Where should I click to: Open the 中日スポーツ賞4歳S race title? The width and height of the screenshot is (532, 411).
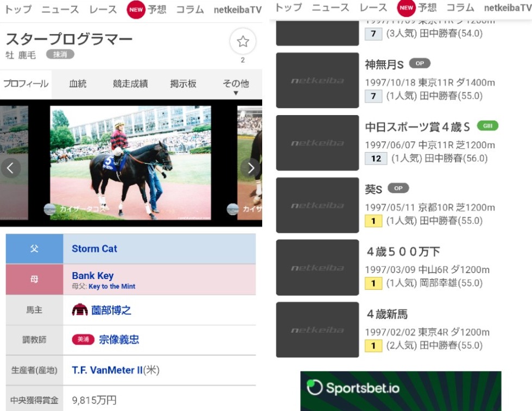(x=417, y=127)
